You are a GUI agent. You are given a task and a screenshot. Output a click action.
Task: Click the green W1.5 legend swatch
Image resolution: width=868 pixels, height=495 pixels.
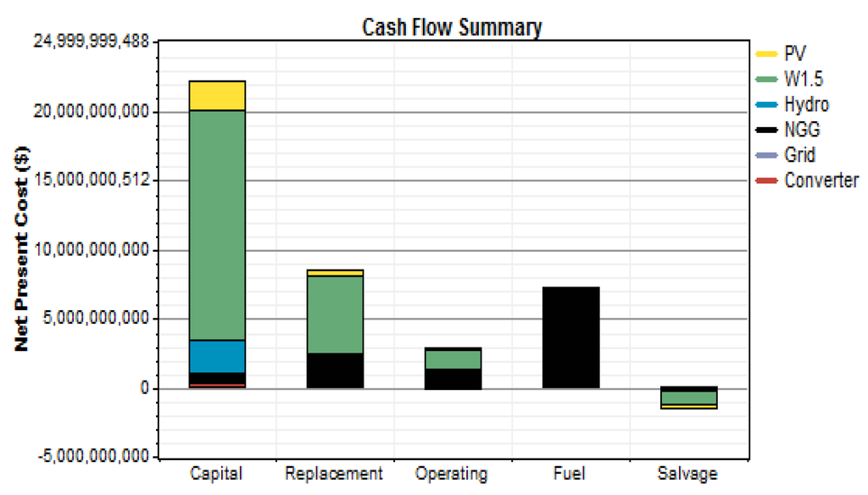coord(766,79)
